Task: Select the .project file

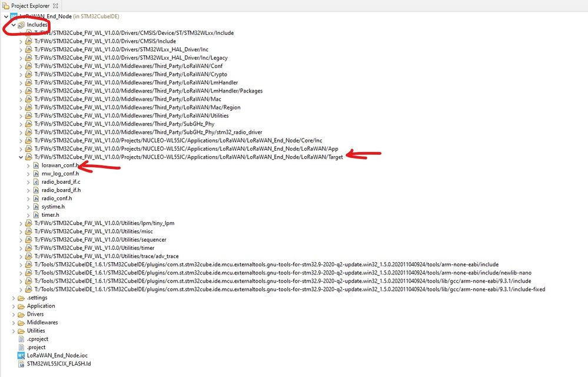Action: pos(36,348)
